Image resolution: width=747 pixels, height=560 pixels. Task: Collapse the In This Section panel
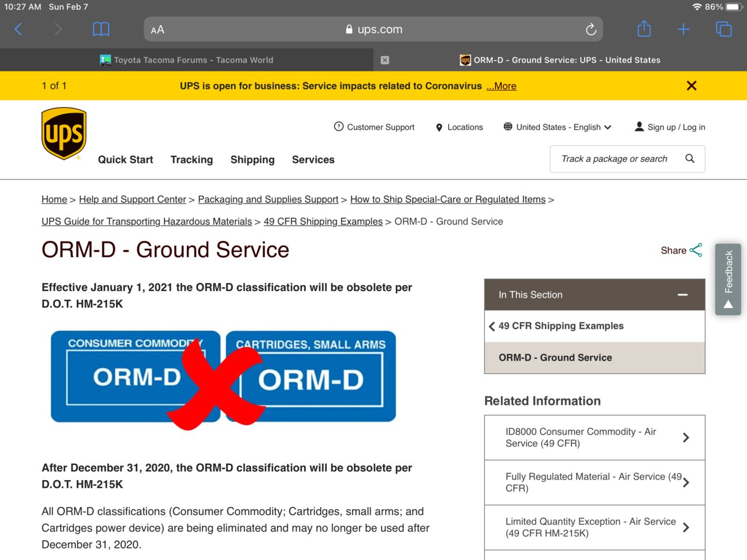(682, 295)
